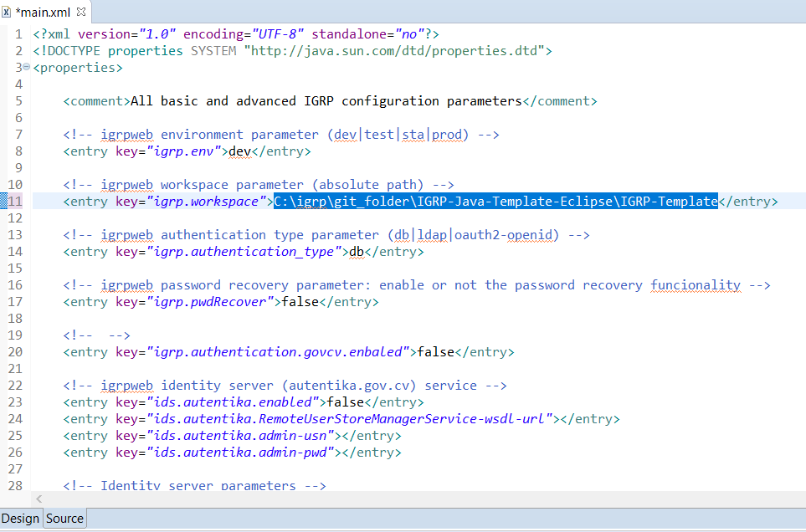This screenshot has width=806, height=532.
Task: Click the "igrp.authentication_type" key value
Action: coord(244,252)
